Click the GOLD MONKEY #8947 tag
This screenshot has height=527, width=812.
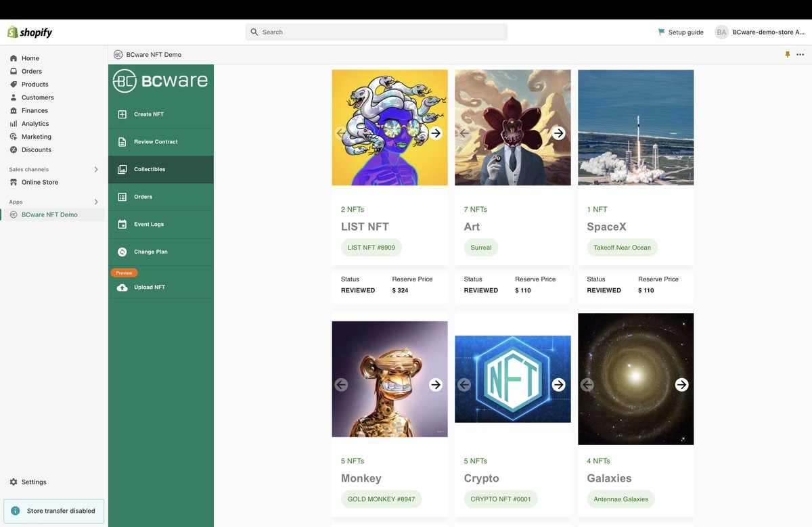(382, 499)
